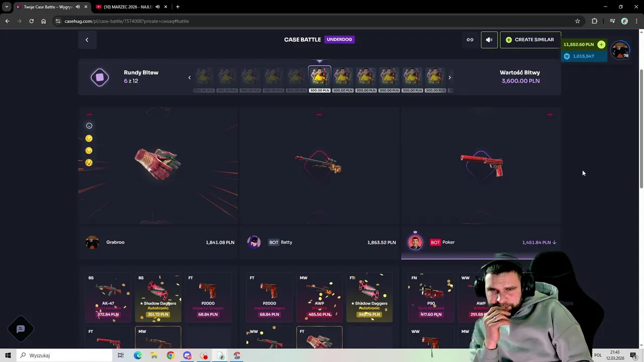
Task: Open the Chrome three-dot menu
Action: (636, 21)
